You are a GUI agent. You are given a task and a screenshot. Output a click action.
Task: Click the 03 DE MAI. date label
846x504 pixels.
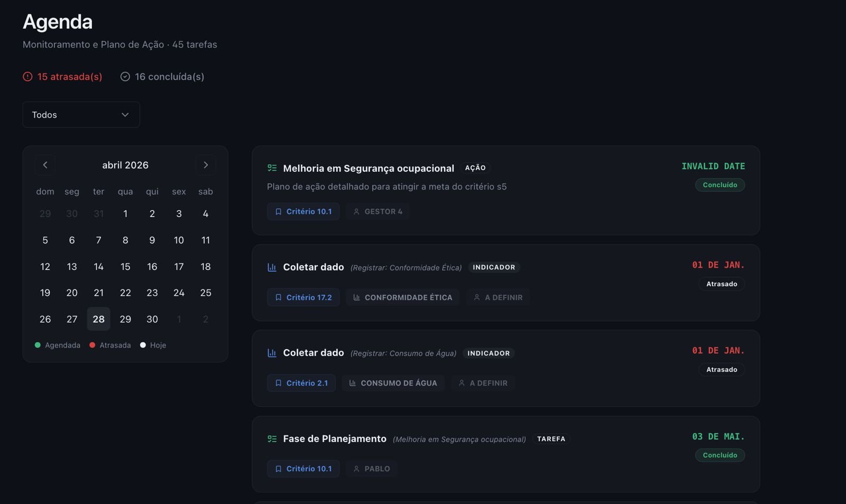(x=719, y=437)
